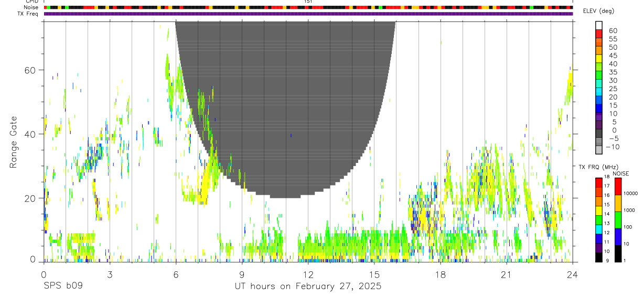Click the Range Gate axis title
This screenshot has width=644, height=297.
pos(14,142)
